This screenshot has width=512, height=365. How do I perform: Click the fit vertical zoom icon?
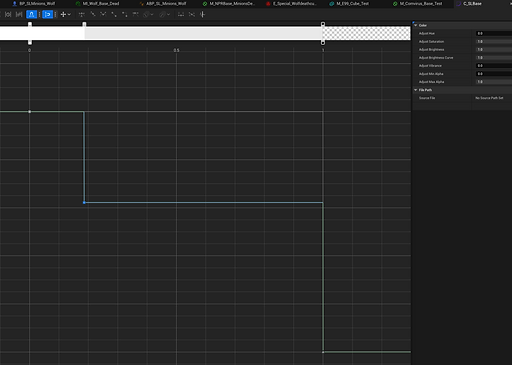pyautogui.click(x=19, y=14)
